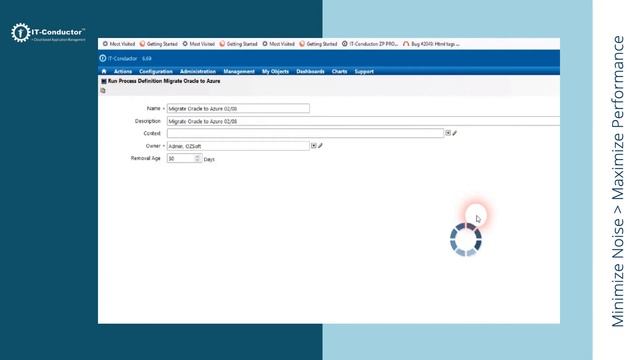This screenshot has height=360, width=640.
Task: Open the IT-Conductor ZP PRO bookmark
Action: [370, 44]
